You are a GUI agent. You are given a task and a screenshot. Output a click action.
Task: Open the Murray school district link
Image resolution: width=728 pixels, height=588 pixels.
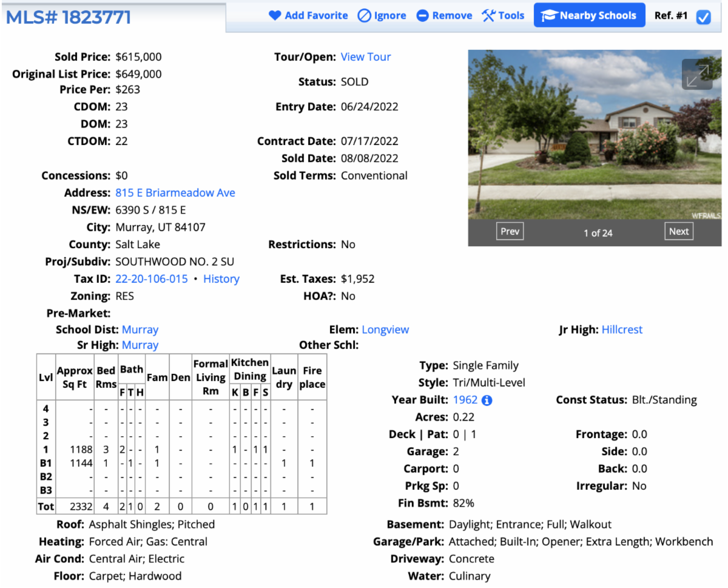pos(140,329)
